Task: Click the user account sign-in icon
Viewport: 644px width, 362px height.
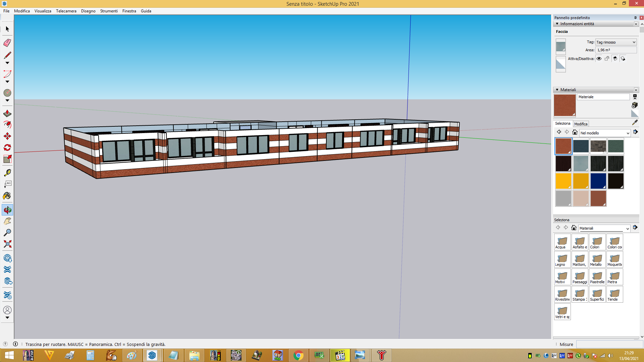Action: click(7, 310)
